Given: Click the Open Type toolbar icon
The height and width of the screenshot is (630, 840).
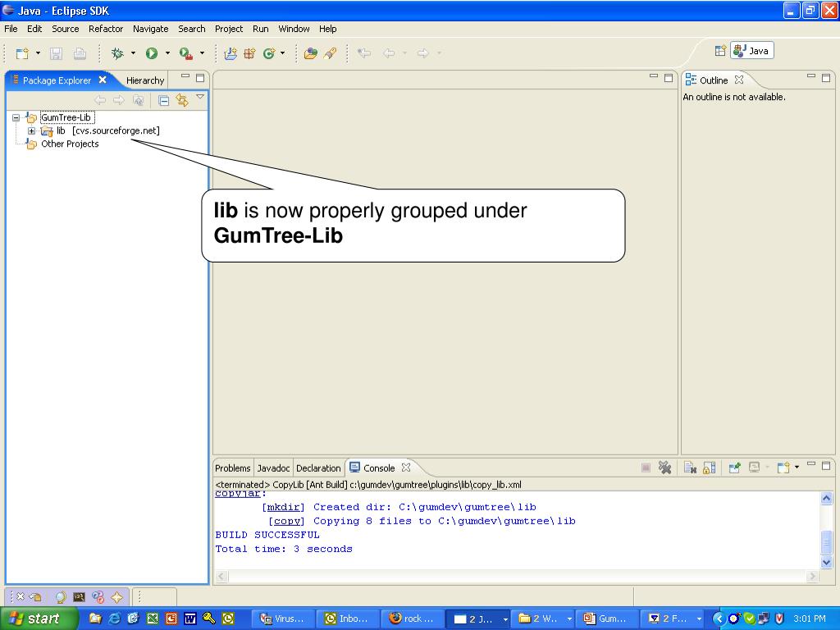Looking at the screenshot, I should tap(311, 53).
